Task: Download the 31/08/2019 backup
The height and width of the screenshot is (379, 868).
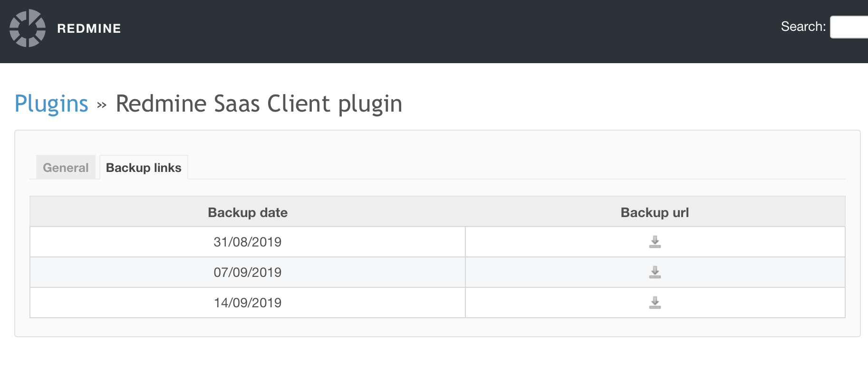Action: 655,242
